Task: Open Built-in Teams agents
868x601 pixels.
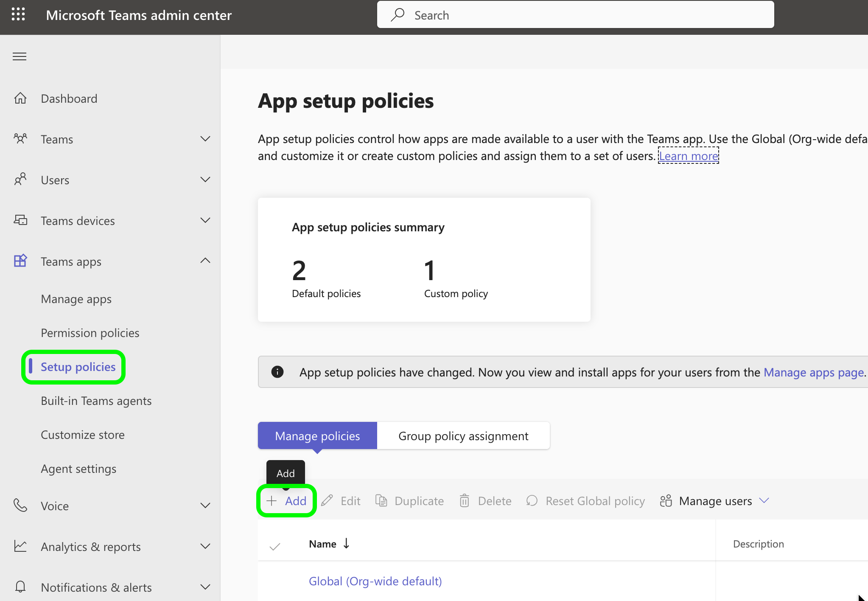Action: click(96, 401)
